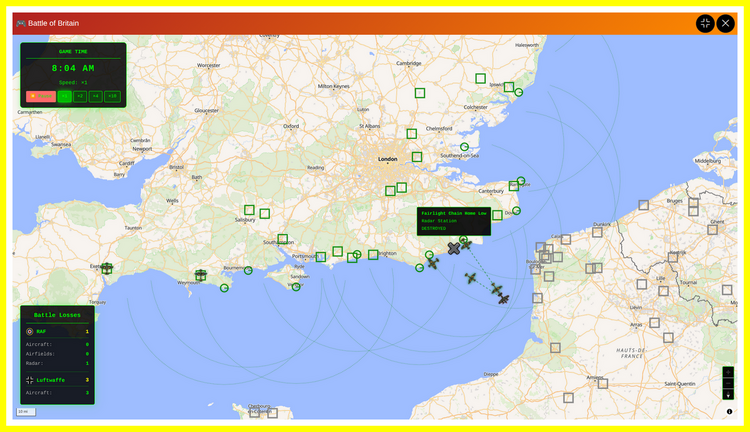Select radar circle at Dover
Viewport: 750px width, 432px height.
pos(516,210)
